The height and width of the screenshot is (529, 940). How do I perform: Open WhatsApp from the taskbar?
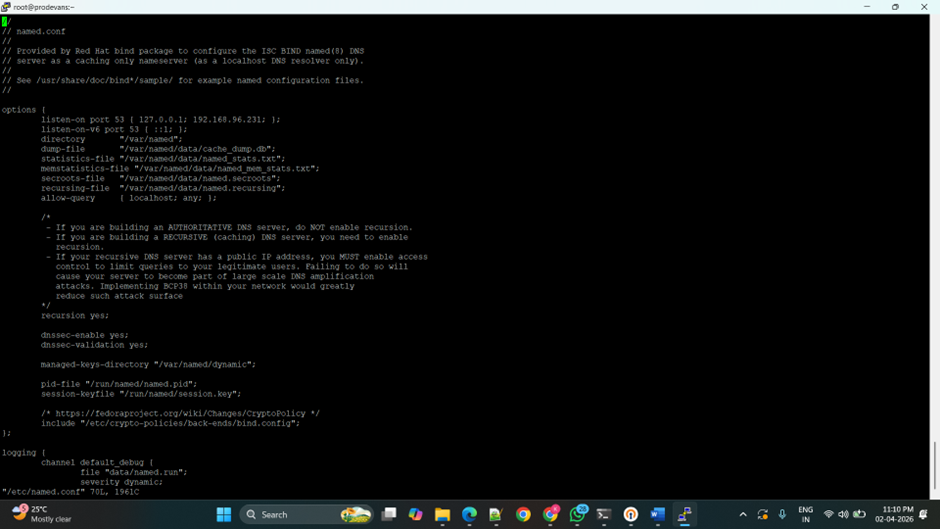tap(577, 514)
